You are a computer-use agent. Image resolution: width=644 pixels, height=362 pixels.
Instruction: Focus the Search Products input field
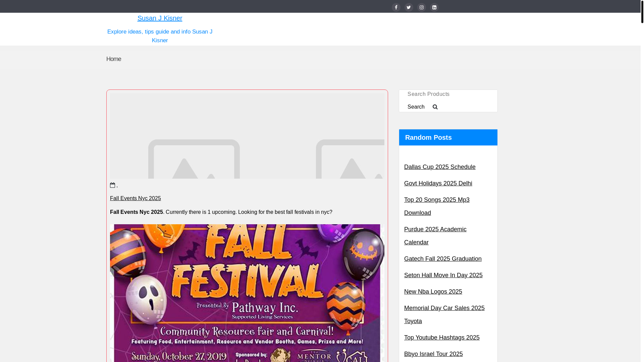point(448,94)
